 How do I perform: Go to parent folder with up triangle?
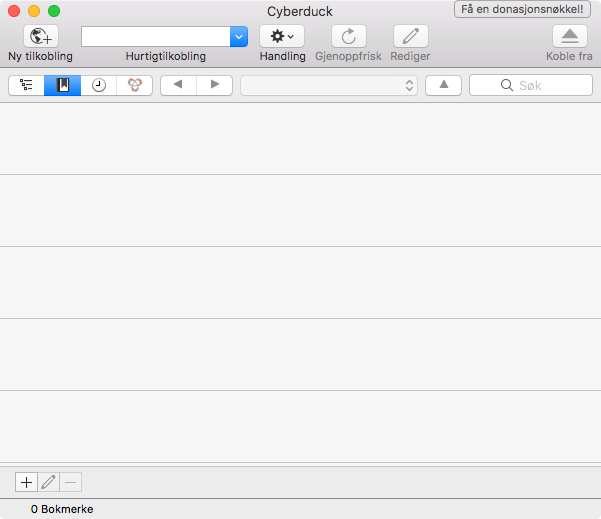point(443,85)
